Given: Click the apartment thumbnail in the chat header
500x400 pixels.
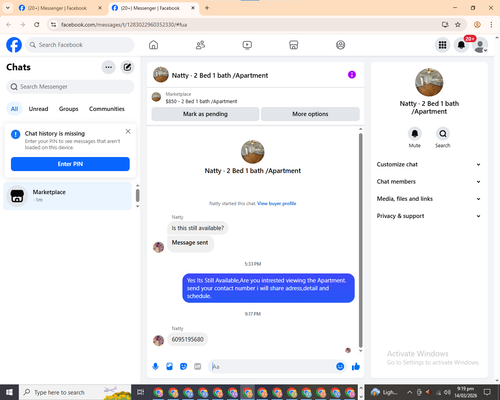Looking at the screenshot, I should click(x=161, y=75).
